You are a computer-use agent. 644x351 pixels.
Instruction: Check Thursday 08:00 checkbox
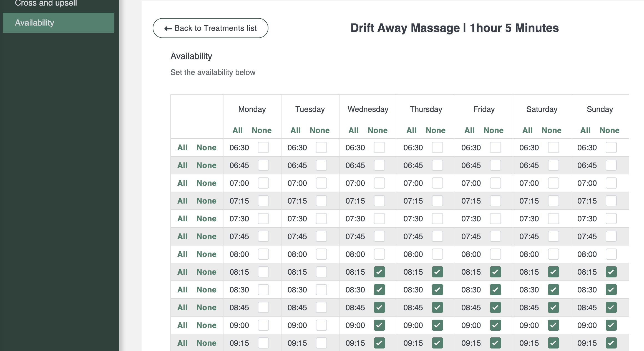[x=437, y=254]
